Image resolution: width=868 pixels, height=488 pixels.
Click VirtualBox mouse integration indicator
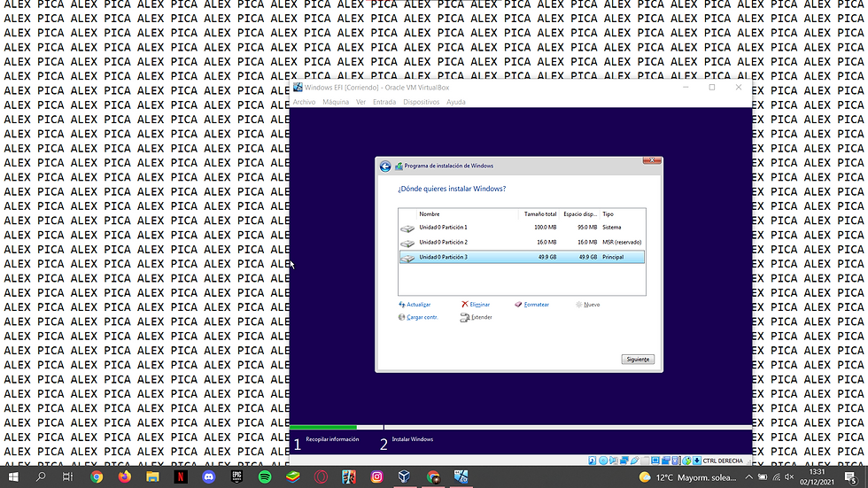[x=686, y=461]
